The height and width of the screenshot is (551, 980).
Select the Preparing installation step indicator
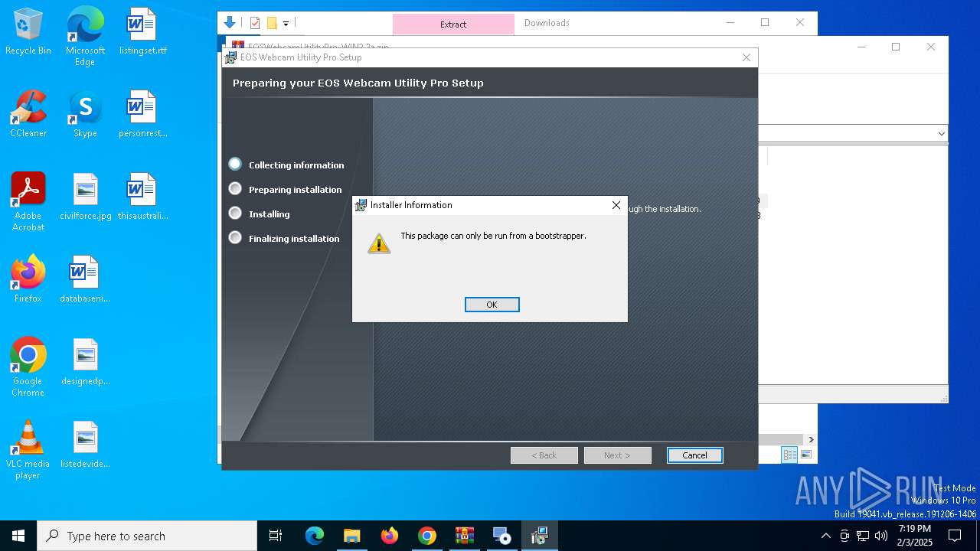pos(235,188)
